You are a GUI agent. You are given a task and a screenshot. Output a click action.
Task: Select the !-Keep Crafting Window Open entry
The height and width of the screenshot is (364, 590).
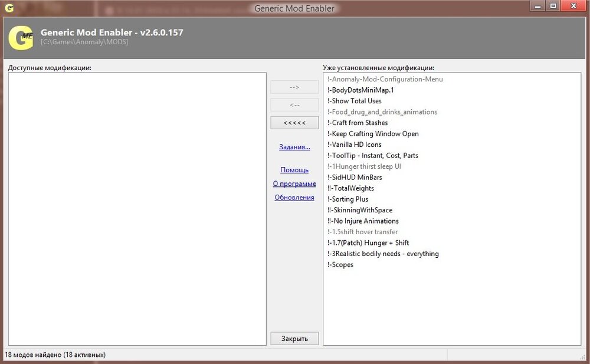(x=373, y=134)
